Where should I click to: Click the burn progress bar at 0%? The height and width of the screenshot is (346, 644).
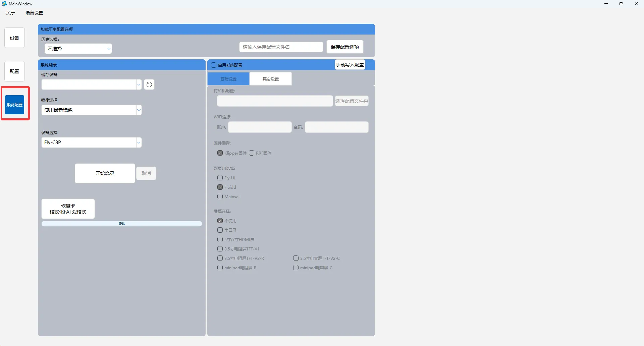(x=121, y=224)
